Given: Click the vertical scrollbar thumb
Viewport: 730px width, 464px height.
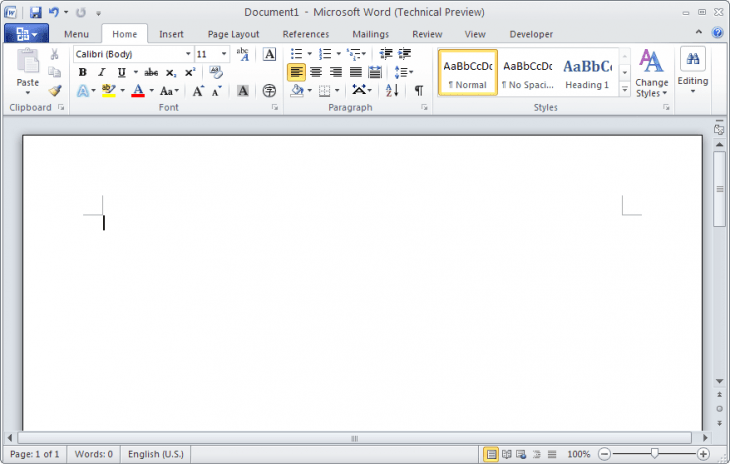Looking at the screenshot, I should tap(719, 189).
